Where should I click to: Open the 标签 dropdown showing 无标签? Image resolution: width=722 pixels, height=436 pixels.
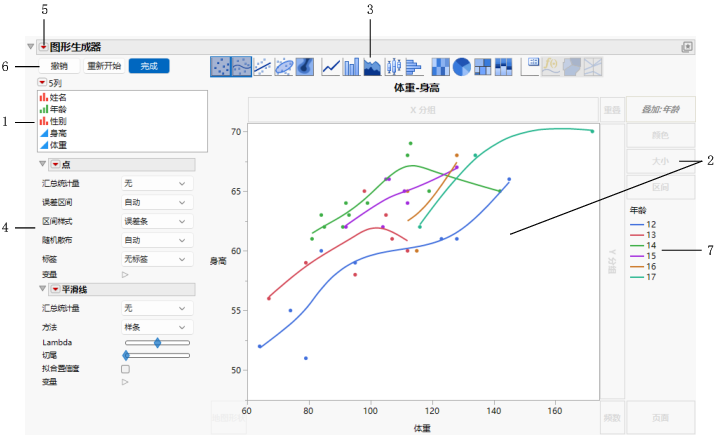[157, 259]
